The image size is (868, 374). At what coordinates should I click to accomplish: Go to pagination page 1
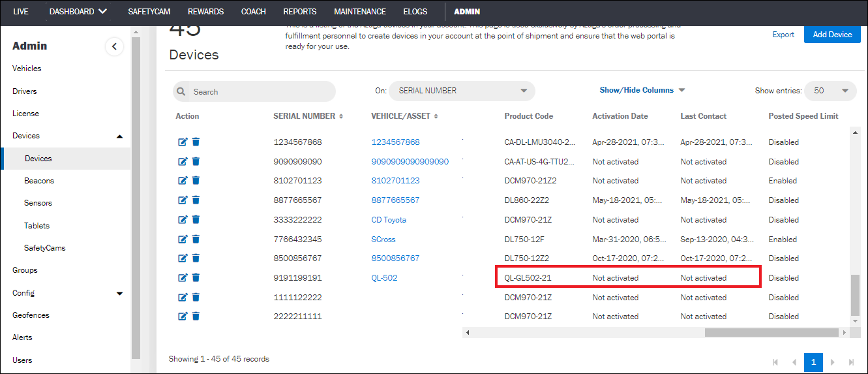[813, 362]
